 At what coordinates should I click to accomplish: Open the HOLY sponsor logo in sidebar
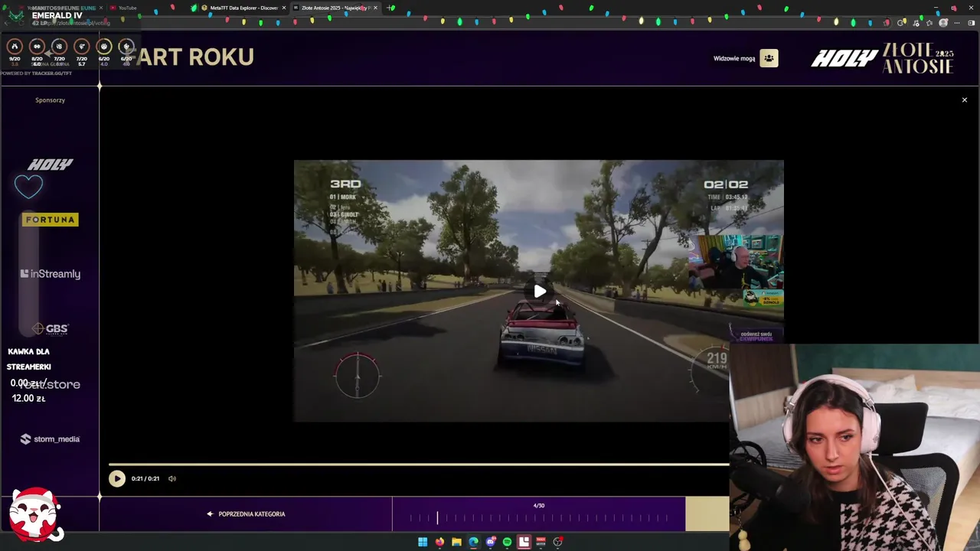pos(51,165)
